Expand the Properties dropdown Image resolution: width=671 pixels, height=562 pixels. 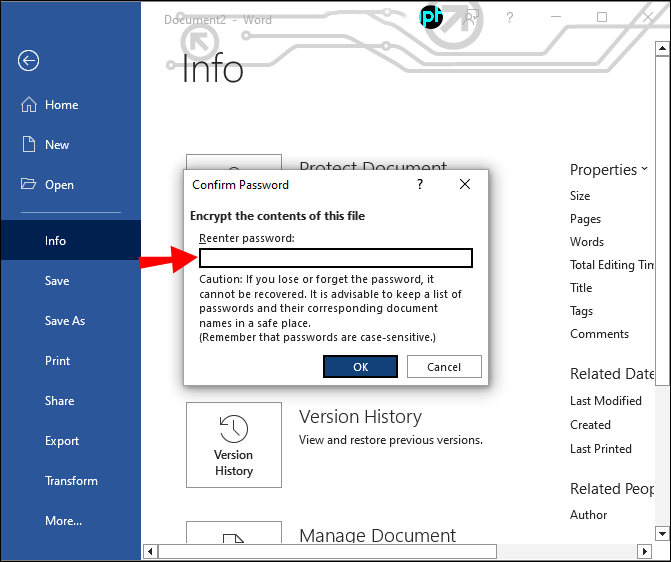608,170
